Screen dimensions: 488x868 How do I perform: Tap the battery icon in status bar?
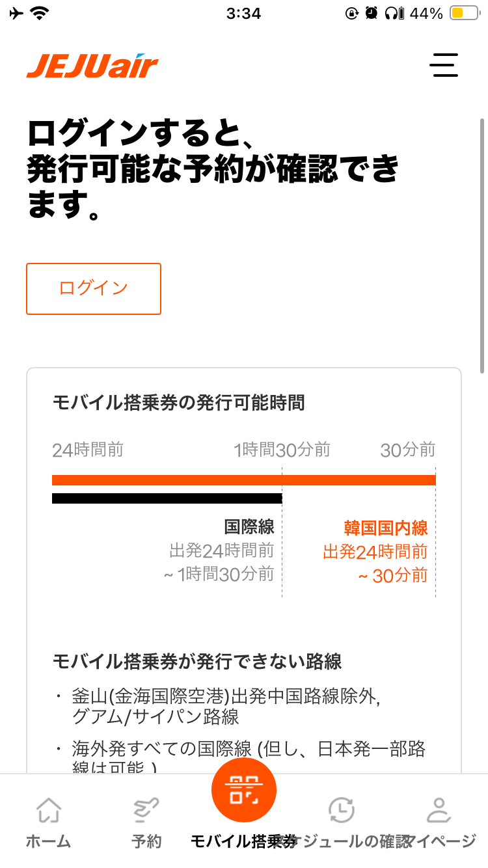point(464,13)
